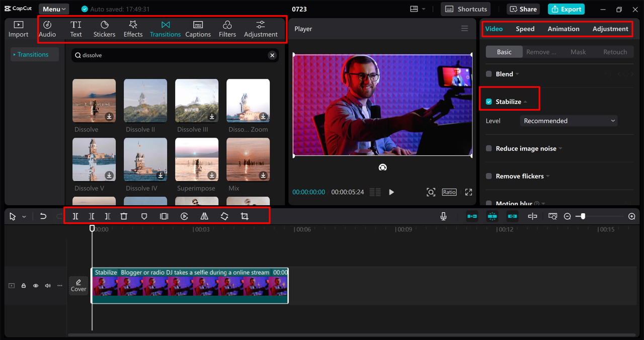Select the Superimpose transition thumbnail
This screenshot has height=340, width=644.
point(197,160)
